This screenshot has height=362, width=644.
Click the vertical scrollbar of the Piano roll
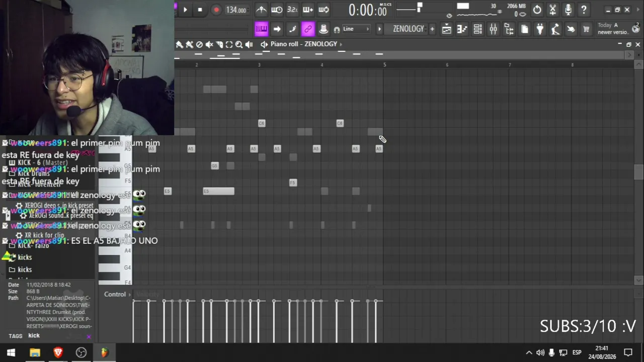tap(638, 172)
